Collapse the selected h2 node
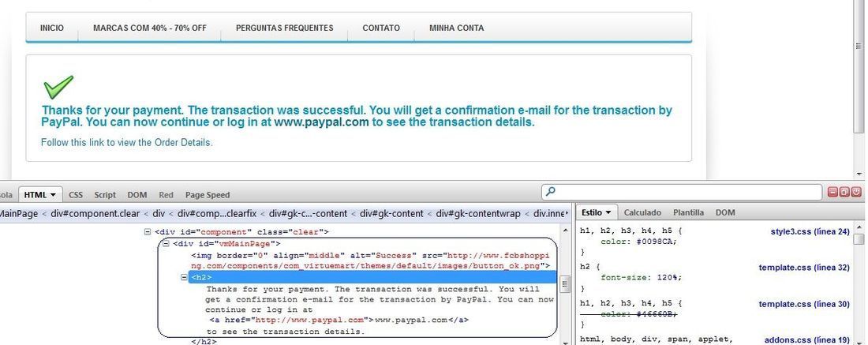Screen dimensions: 868x345 pyautogui.click(x=185, y=277)
